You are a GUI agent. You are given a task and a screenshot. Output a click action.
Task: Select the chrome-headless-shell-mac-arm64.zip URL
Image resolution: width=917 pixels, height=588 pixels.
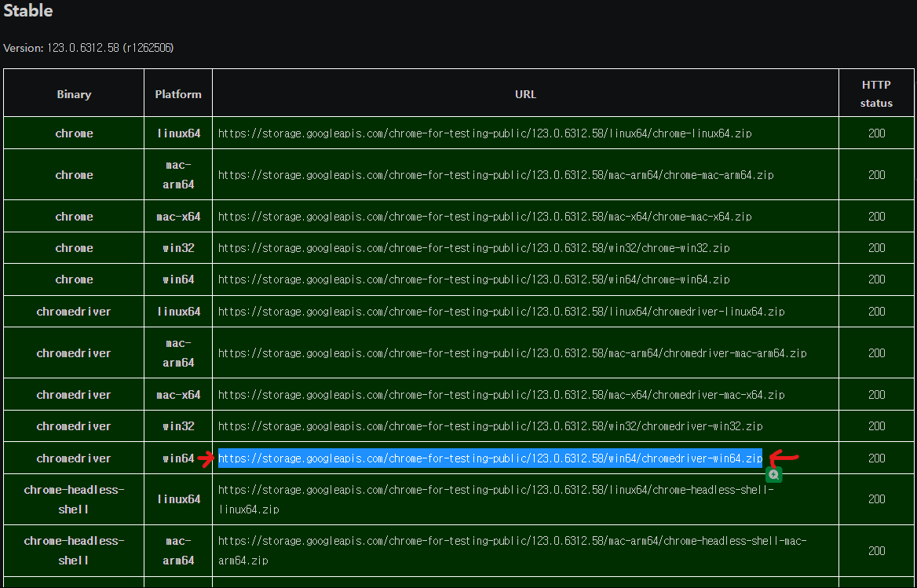coord(513,550)
